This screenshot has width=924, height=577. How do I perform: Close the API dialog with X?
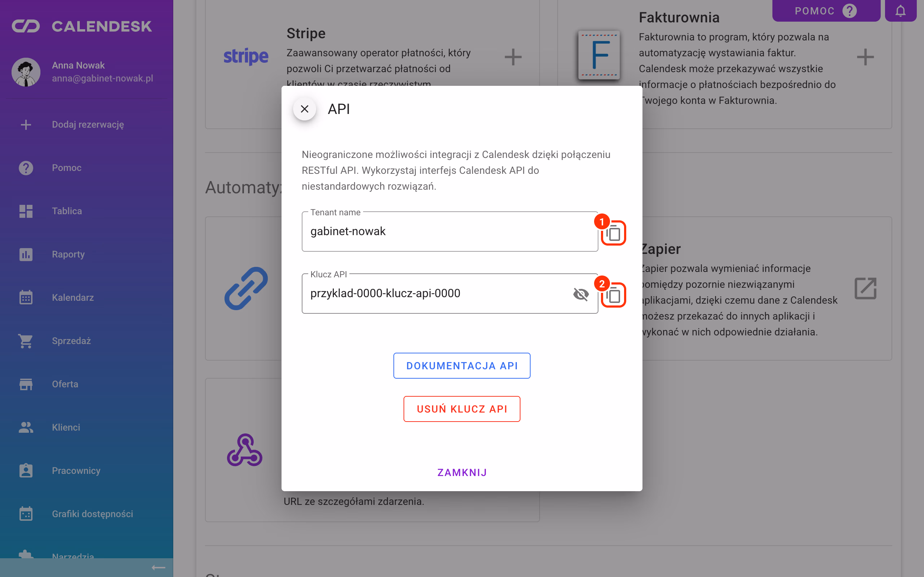[304, 109]
